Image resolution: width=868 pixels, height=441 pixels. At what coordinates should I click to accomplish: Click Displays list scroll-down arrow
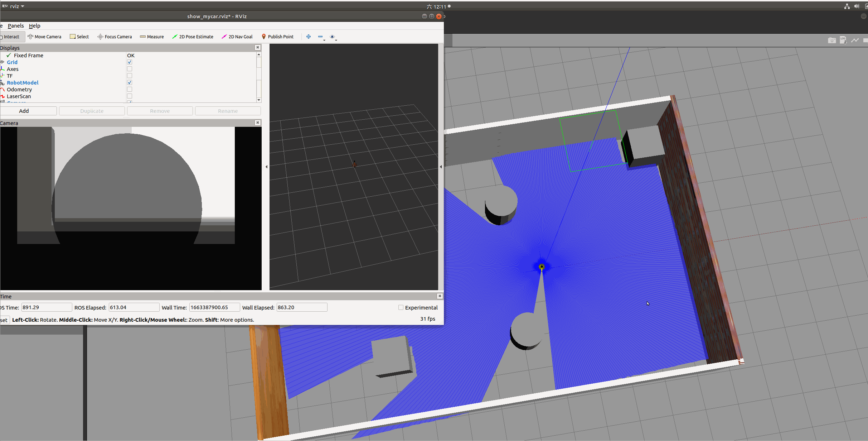pyautogui.click(x=259, y=100)
